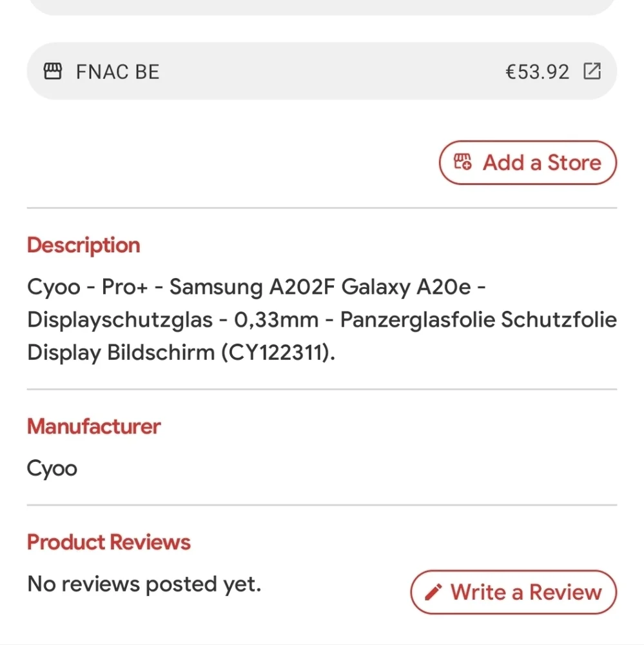The width and height of the screenshot is (644, 645).
Task: Click the €53.92 price
Action: click(x=537, y=72)
